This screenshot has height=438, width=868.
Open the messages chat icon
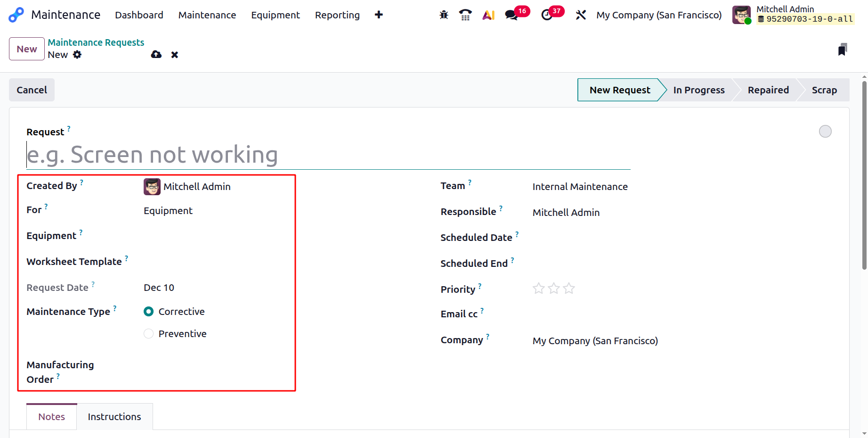[511, 15]
